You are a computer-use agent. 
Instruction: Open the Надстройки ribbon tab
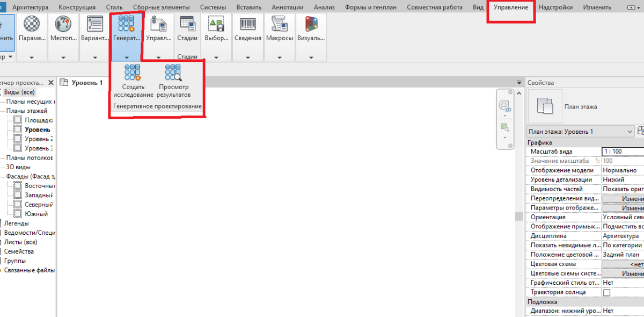555,8
